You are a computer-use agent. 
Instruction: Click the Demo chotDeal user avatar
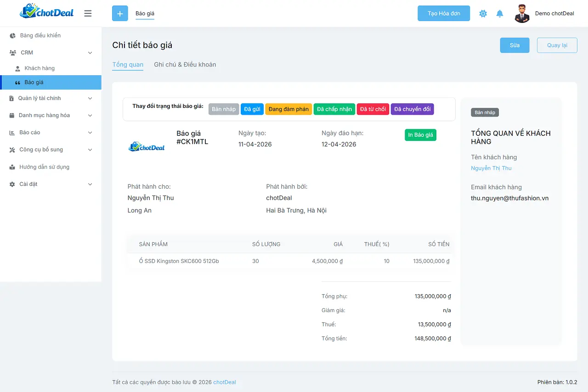point(522,13)
